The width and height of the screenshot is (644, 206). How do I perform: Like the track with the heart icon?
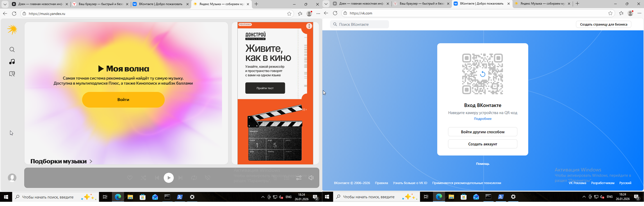[130, 178]
